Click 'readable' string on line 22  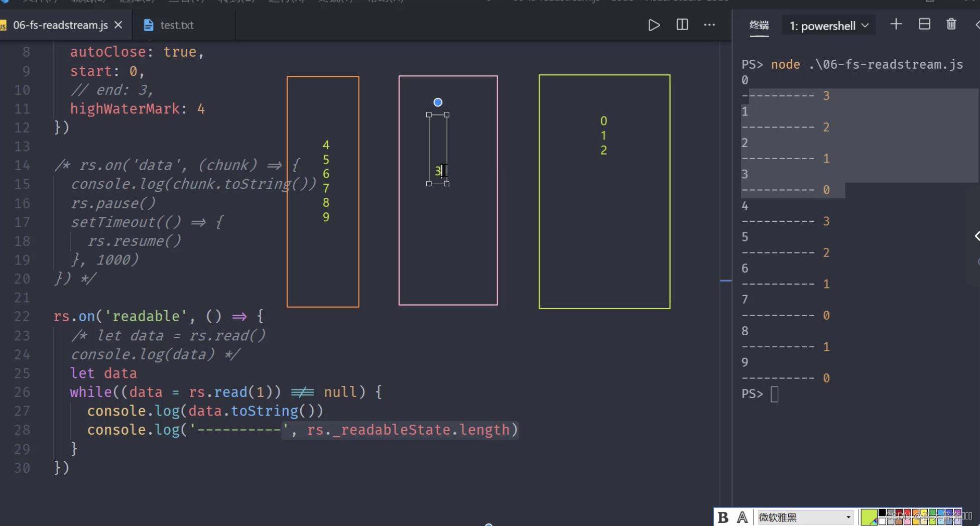tap(146, 316)
